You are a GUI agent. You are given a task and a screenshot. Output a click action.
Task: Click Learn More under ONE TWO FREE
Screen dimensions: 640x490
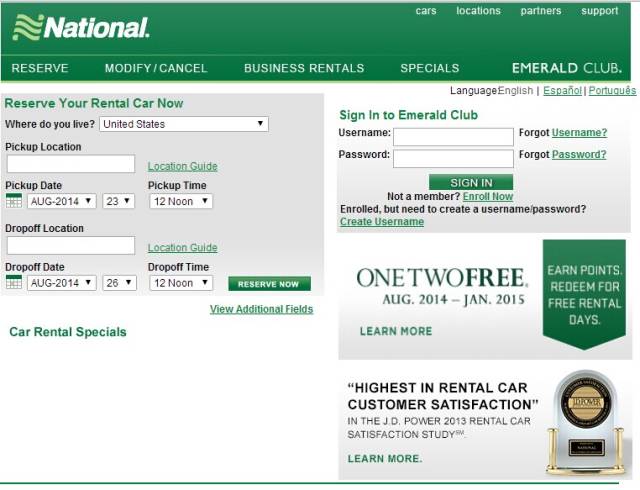point(396,331)
